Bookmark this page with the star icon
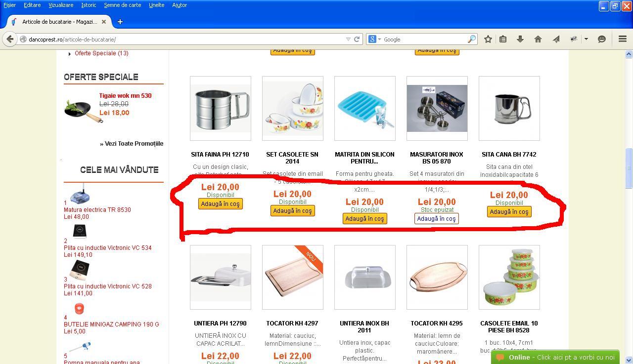The image size is (633, 364). 488,39
